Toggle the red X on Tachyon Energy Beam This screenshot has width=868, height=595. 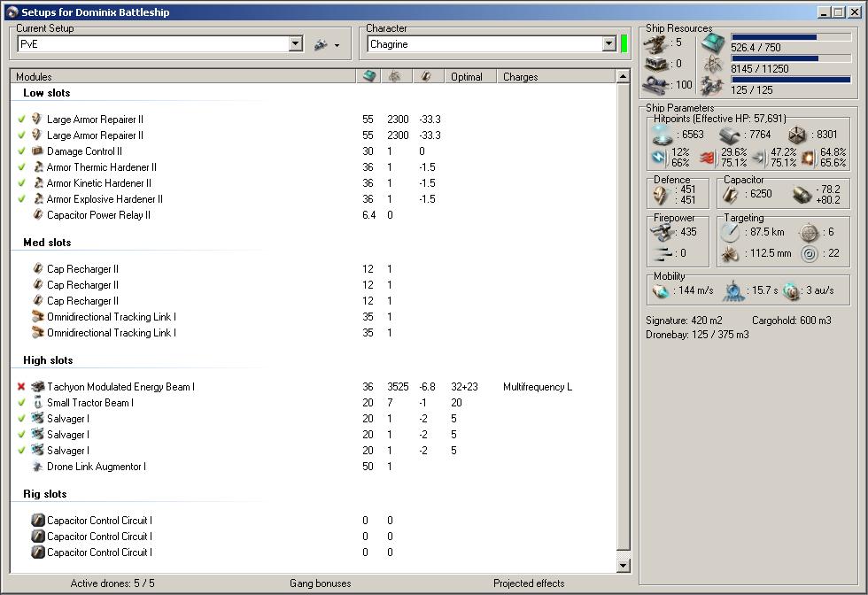21,387
